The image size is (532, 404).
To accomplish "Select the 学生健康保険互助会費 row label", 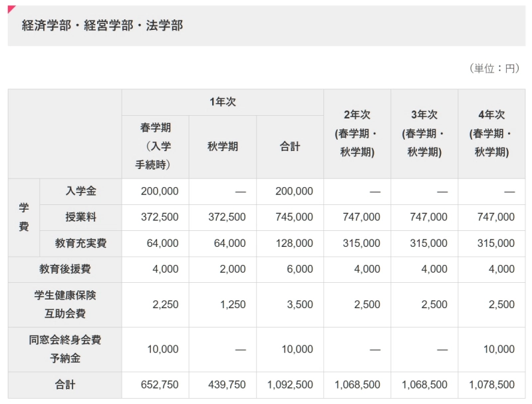I will point(65,304).
